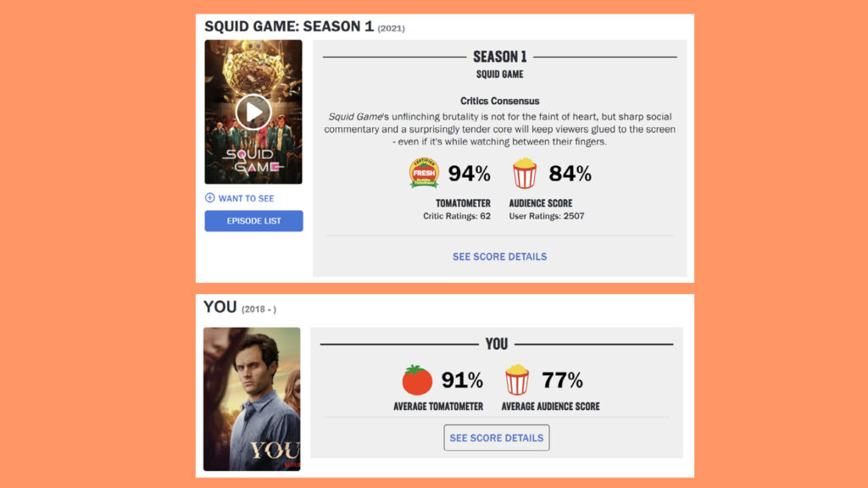The height and width of the screenshot is (488, 868).
Task: Select the 94% Tomatometer score
Action: (x=470, y=174)
